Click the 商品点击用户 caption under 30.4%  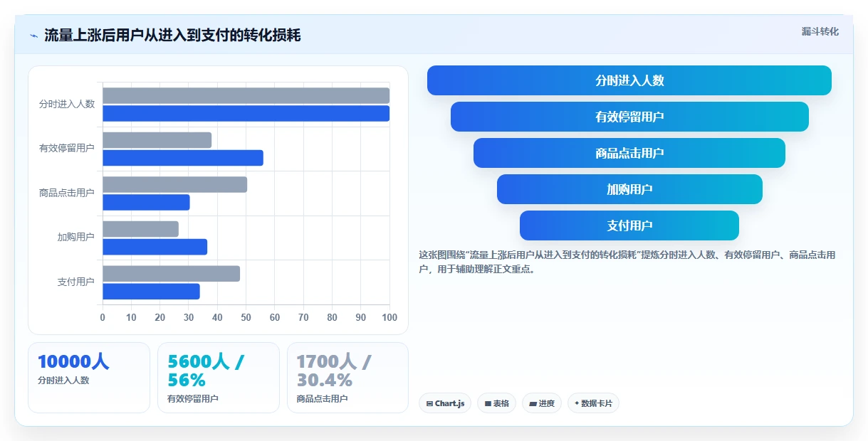coord(323,399)
